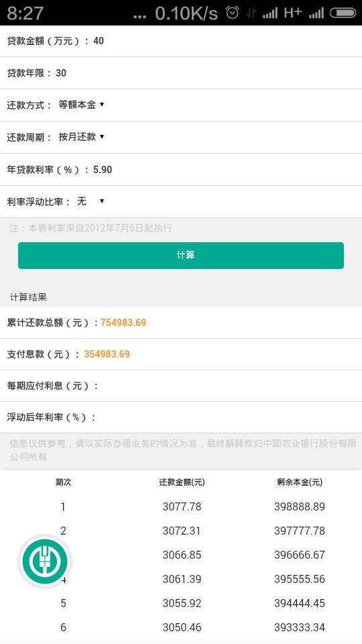Screen dimensions: 362x644
Task: Tap total repayment amount 754983.69
Action: click(x=123, y=323)
